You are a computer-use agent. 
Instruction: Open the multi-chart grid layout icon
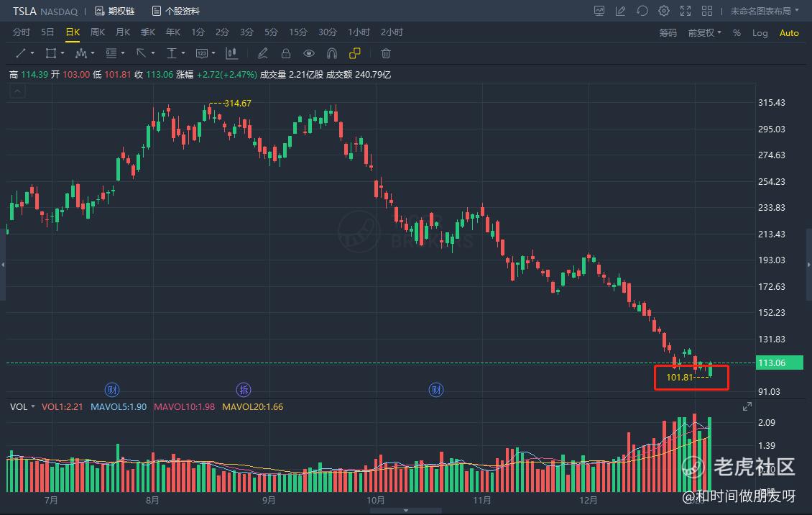click(x=707, y=11)
